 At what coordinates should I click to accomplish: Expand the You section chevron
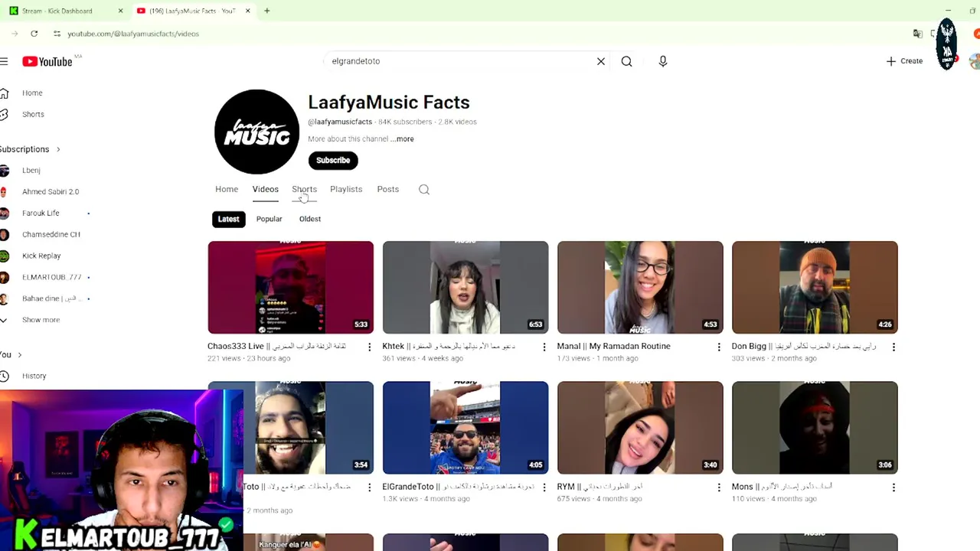(x=19, y=354)
